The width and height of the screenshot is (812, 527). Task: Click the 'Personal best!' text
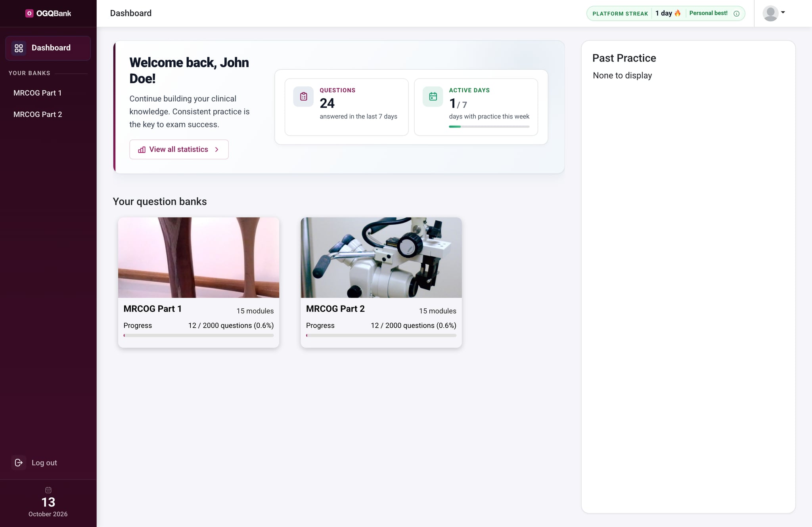[709, 13]
